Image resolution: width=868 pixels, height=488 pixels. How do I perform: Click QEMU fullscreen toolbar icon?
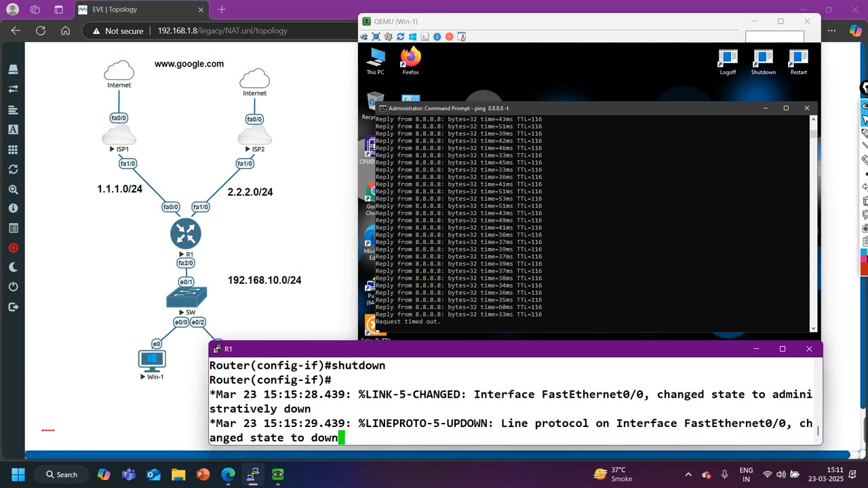[376, 37]
